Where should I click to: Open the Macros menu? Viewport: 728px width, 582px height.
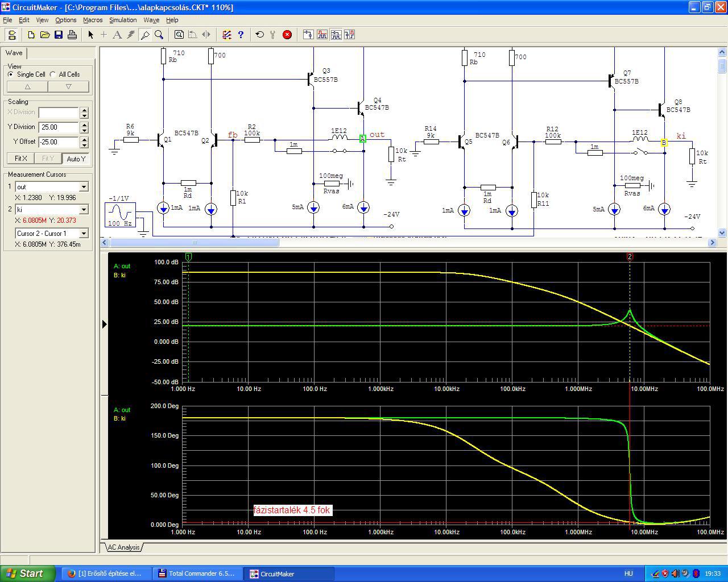(93, 20)
